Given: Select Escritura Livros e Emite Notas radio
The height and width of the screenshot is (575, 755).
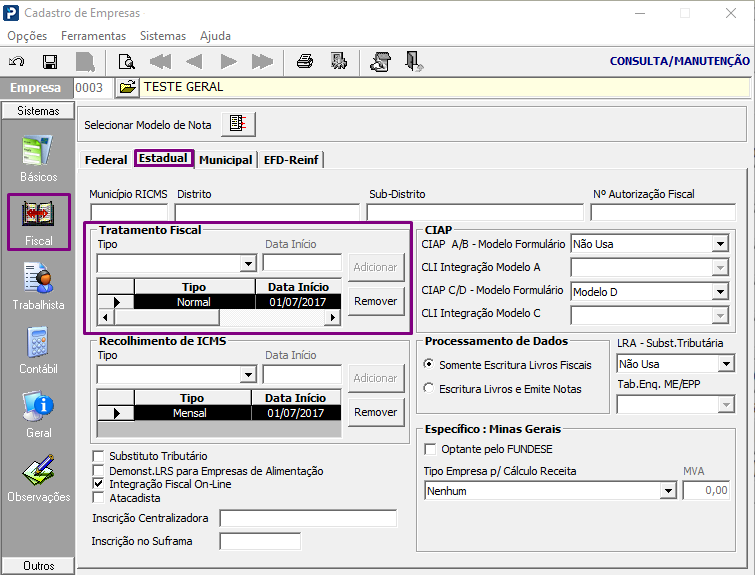Looking at the screenshot, I should [x=429, y=388].
